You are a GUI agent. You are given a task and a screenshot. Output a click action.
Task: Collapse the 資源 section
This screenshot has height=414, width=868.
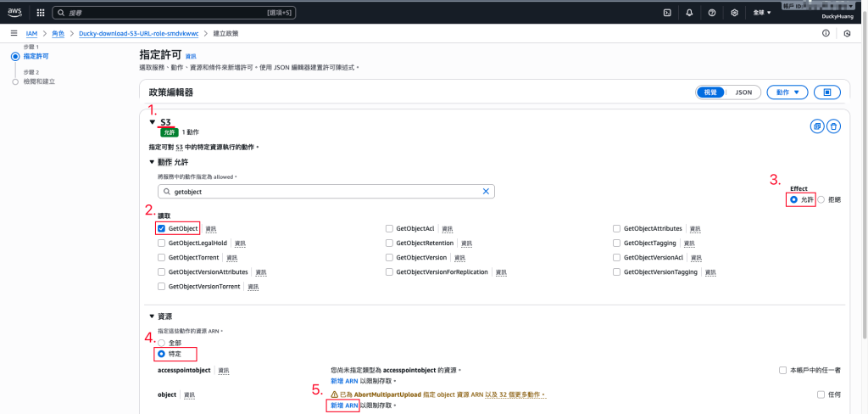[x=153, y=316]
